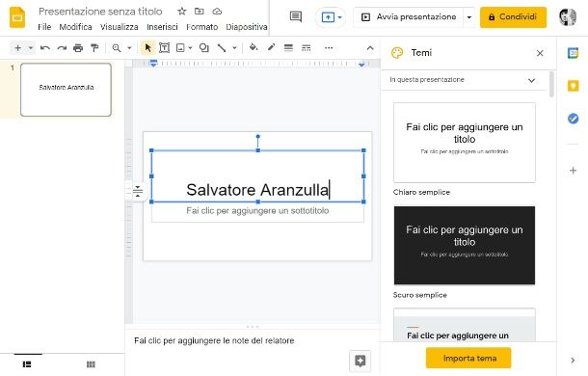Click the subtitle placeholder on slide

(257, 211)
